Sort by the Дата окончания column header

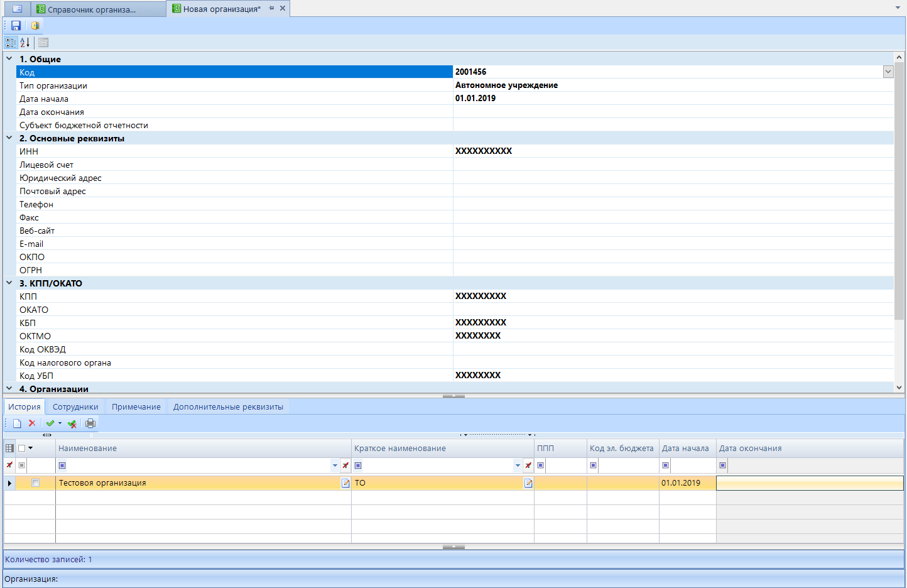pos(810,449)
